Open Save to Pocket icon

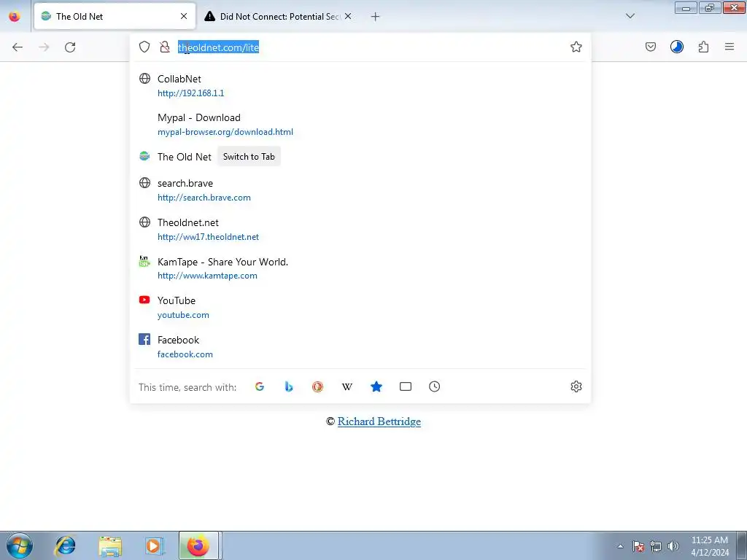coord(650,47)
